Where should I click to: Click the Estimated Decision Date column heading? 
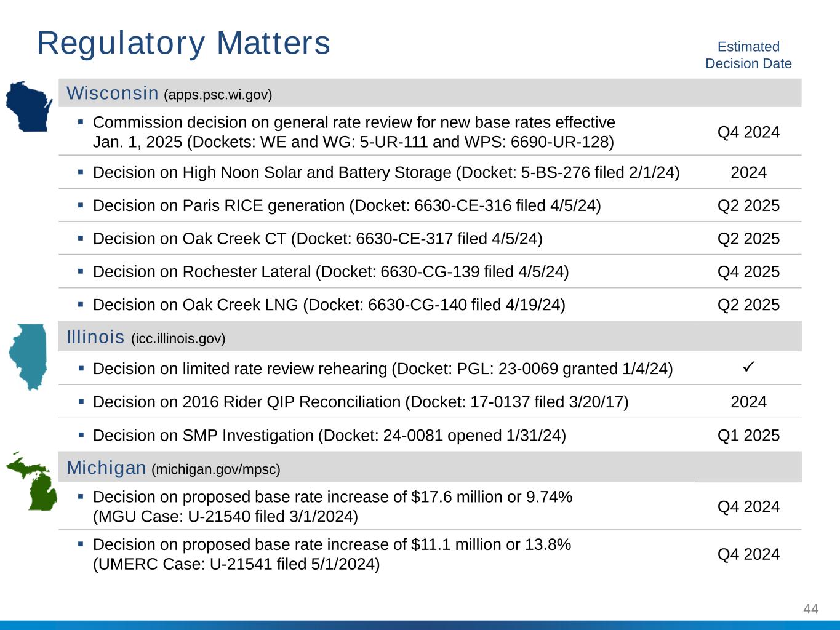(x=748, y=55)
